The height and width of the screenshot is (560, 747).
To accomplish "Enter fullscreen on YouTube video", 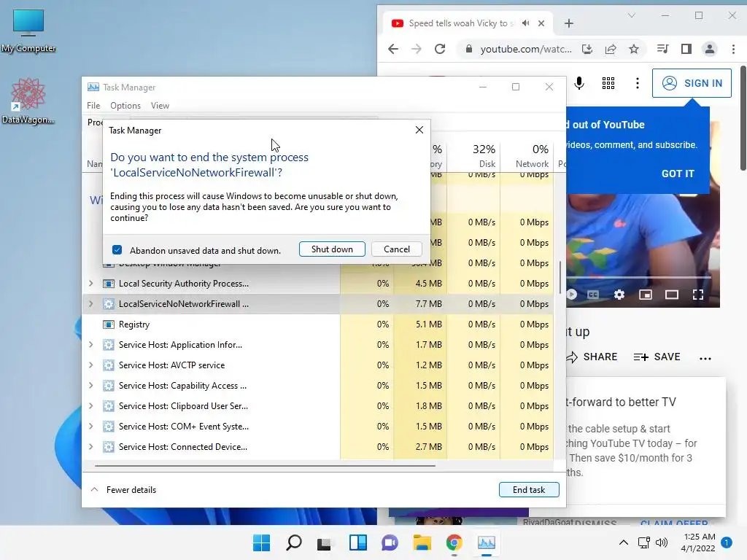I will coord(698,295).
